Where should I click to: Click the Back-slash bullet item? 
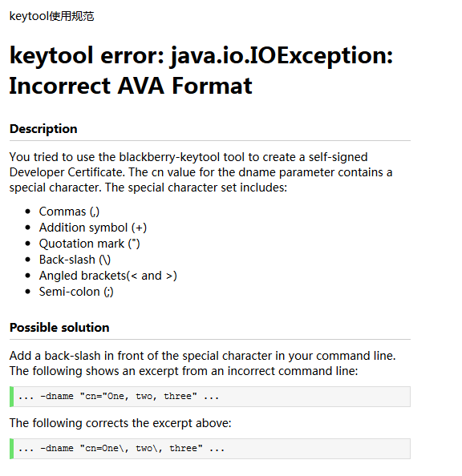coord(75,260)
